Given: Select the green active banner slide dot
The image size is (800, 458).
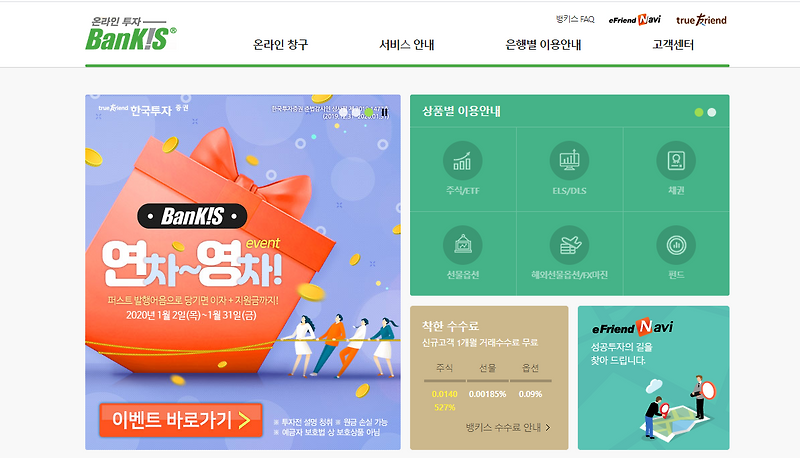Looking at the screenshot, I should (x=369, y=112).
